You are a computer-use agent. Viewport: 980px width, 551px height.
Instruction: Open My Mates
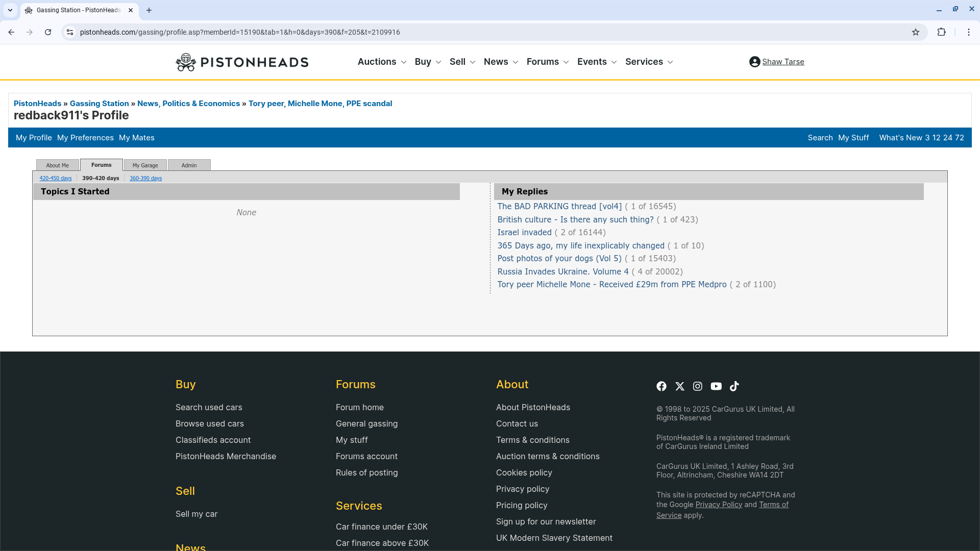coord(137,138)
